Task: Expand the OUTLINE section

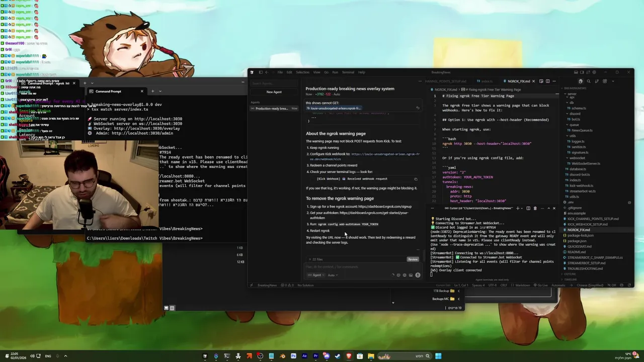Action: (x=570, y=274)
